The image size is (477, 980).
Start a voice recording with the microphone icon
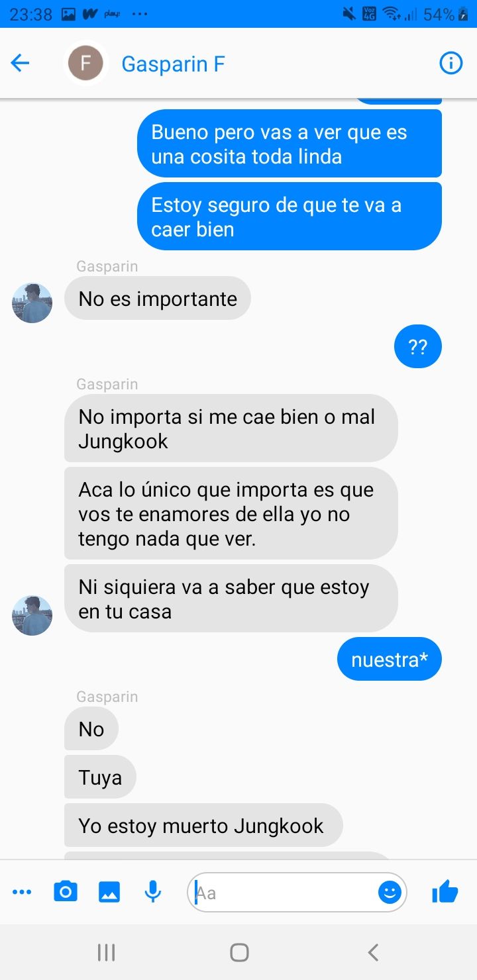click(x=153, y=892)
